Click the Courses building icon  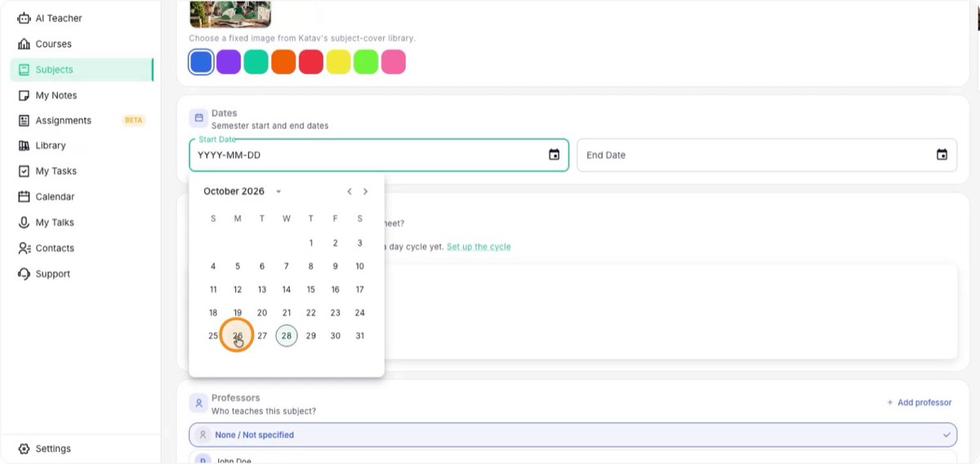click(24, 44)
